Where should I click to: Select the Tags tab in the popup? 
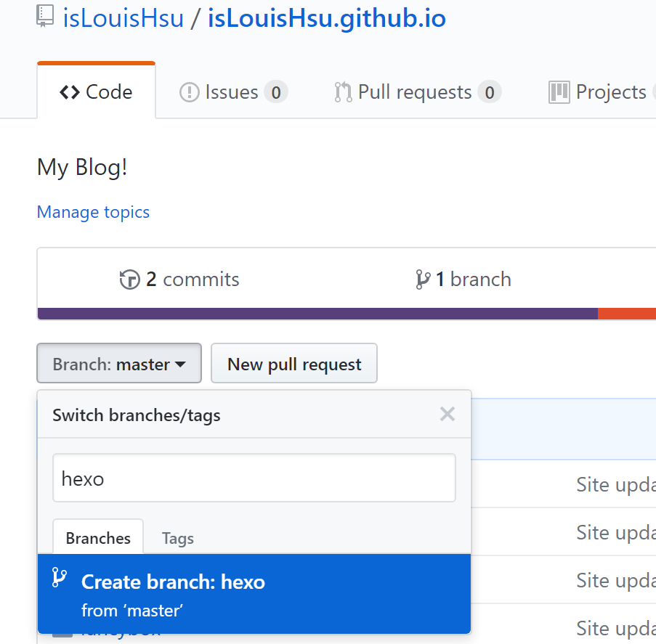tap(178, 538)
